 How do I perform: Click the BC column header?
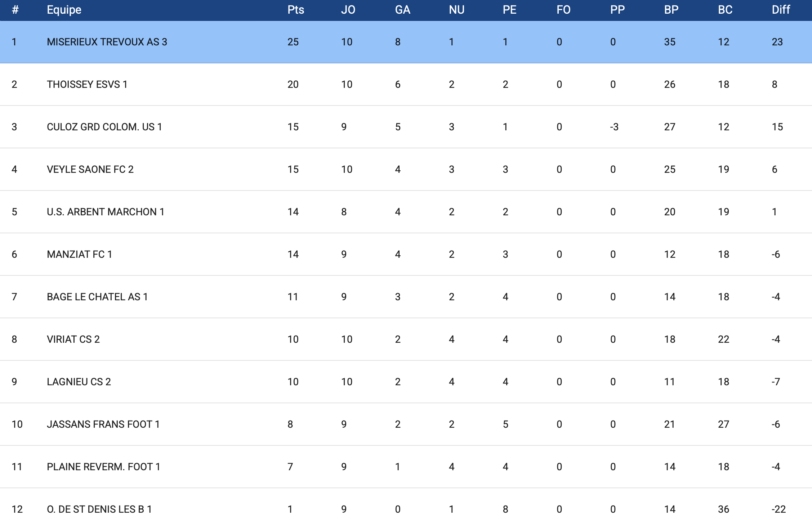(x=725, y=10)
